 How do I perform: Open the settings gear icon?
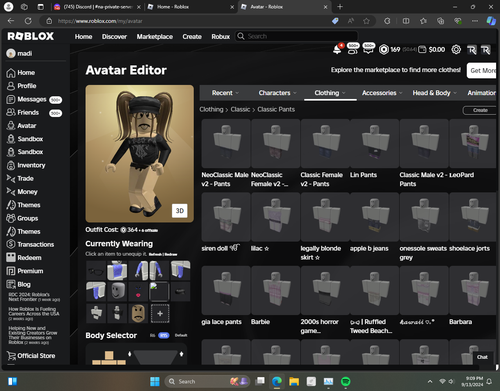coord(456,50)
